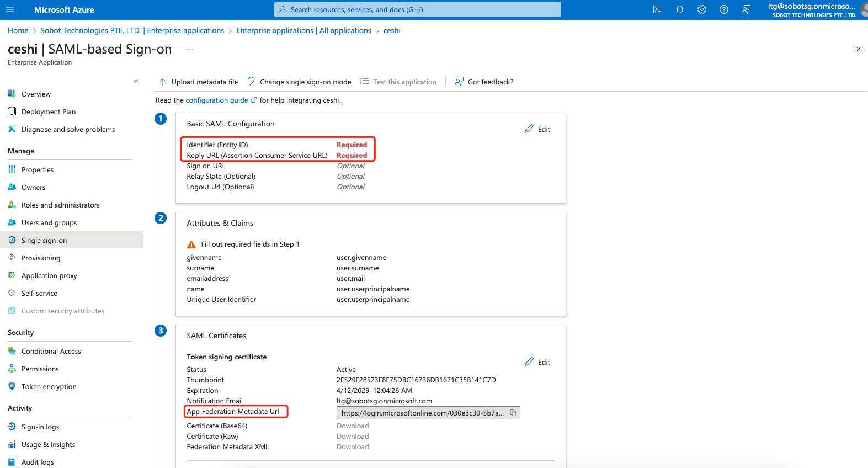
Task: Open the notifications bell
Action: tap(680, 9)
